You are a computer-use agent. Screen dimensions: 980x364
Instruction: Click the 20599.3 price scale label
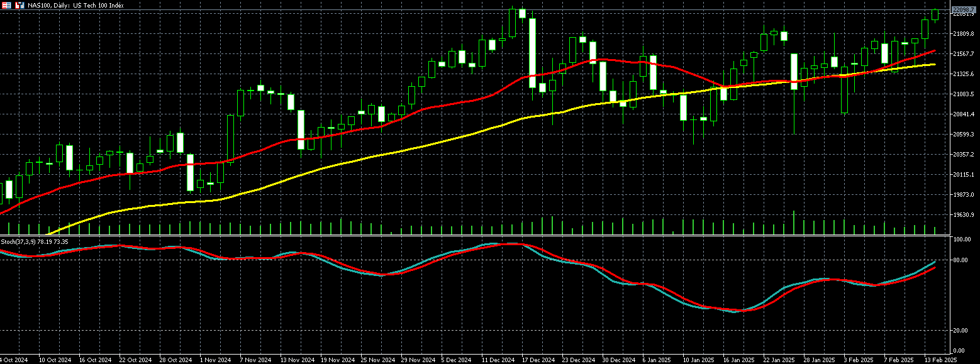(964, 134)
